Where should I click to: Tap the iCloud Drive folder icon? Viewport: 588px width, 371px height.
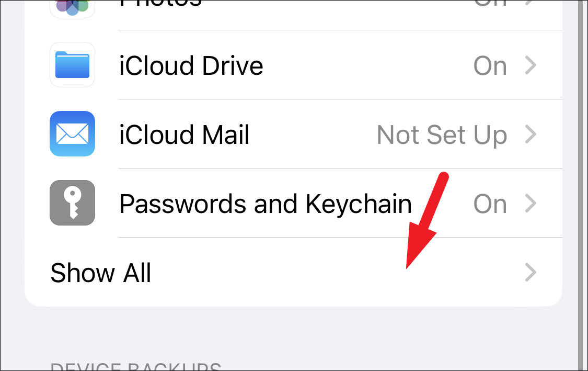click(72, 64)
